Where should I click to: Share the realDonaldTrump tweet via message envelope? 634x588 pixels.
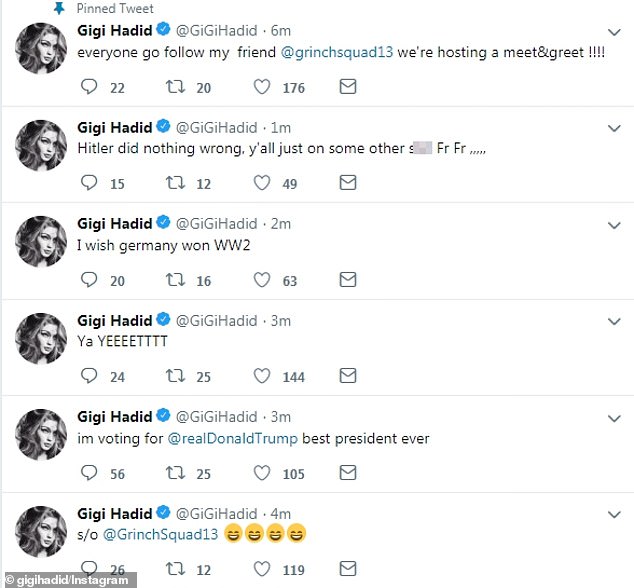tap(348, 472)
